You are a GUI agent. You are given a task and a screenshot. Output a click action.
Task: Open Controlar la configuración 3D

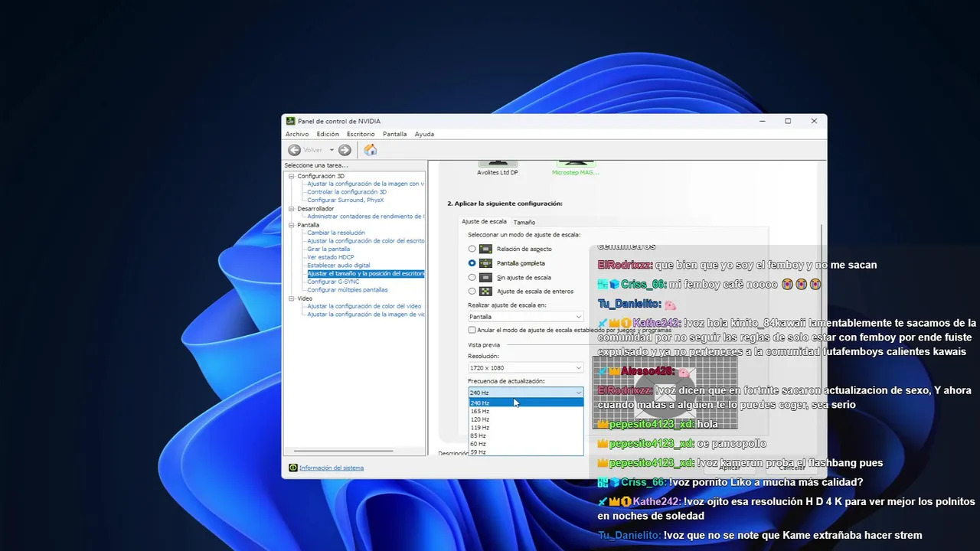click(x=347, y=192)
